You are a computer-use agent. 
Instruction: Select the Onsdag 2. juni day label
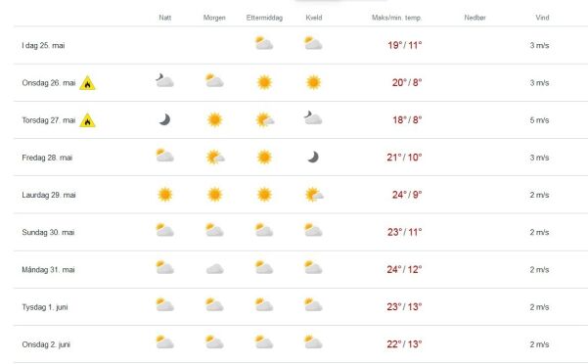46,344
